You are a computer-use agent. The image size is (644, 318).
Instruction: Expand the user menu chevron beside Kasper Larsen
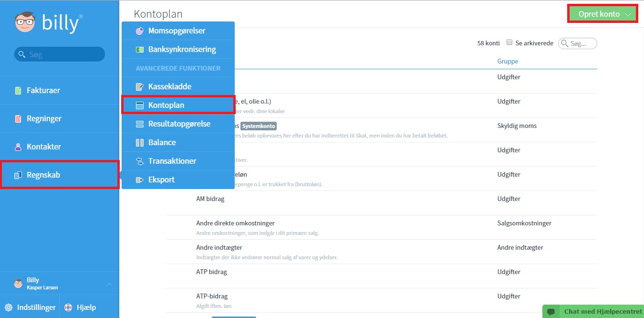click(109, 285)
